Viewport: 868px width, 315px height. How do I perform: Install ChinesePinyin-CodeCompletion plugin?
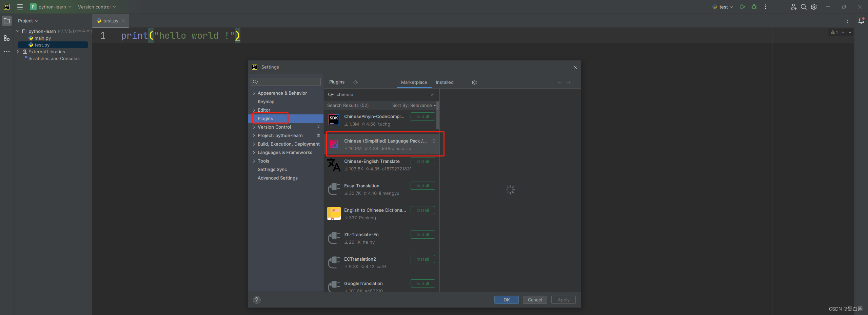[x=422, y=116]
